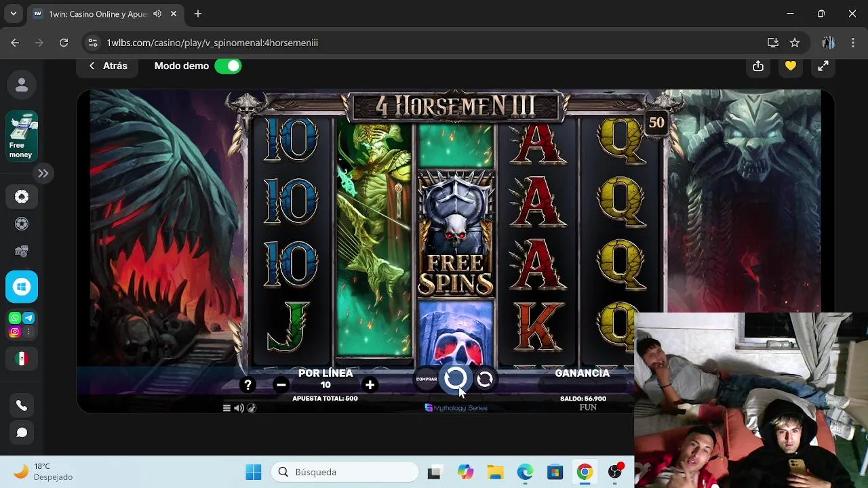Open Microsoft Store from taskbar
The height and width of the screenshot is (488, 868).
555,472
